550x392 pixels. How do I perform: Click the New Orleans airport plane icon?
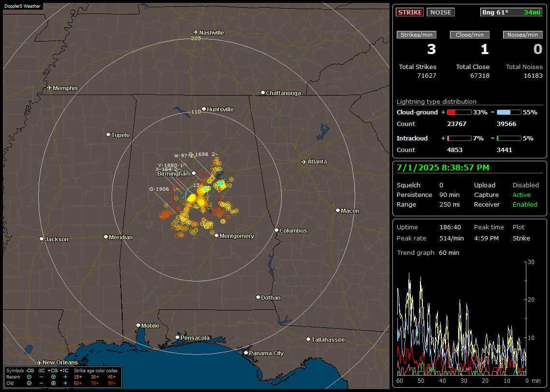(x=39, y=362)
